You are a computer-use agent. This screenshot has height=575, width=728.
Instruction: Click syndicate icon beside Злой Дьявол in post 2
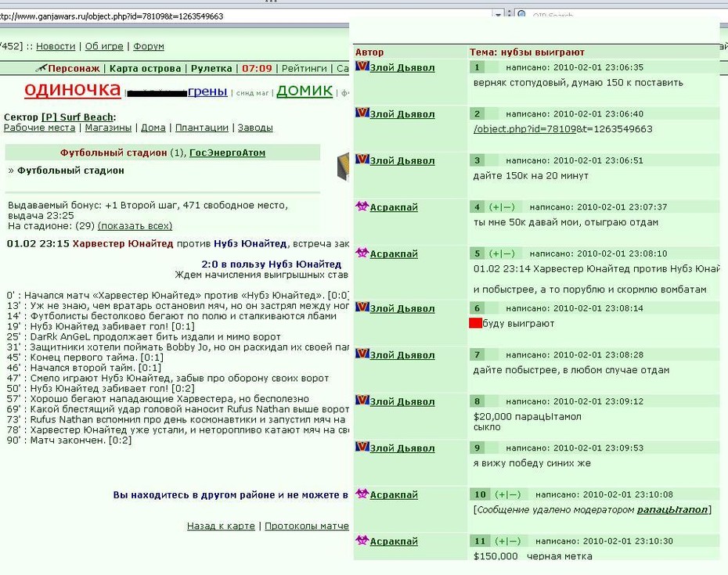(362, 113)
